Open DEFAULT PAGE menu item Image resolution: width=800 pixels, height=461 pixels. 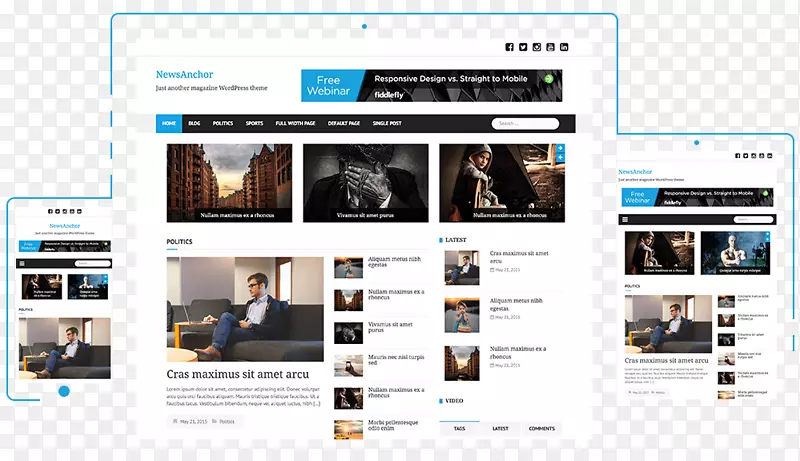[x=344, y=123]
